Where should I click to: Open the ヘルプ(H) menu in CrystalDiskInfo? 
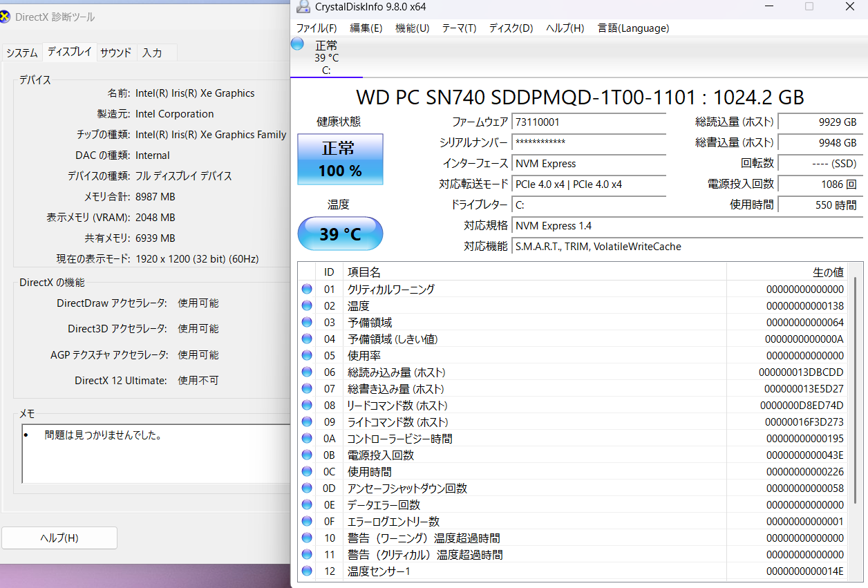pyautogui.click(x=565, y=28)
